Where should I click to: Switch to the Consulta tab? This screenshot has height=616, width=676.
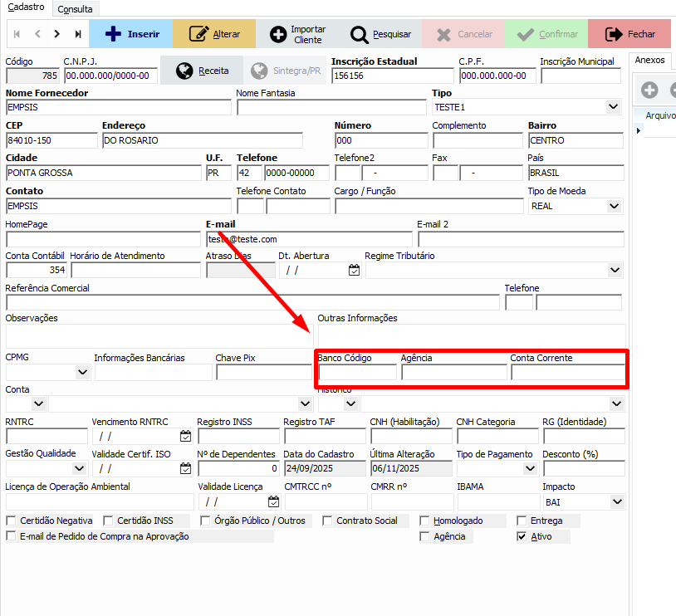(75, 8)
